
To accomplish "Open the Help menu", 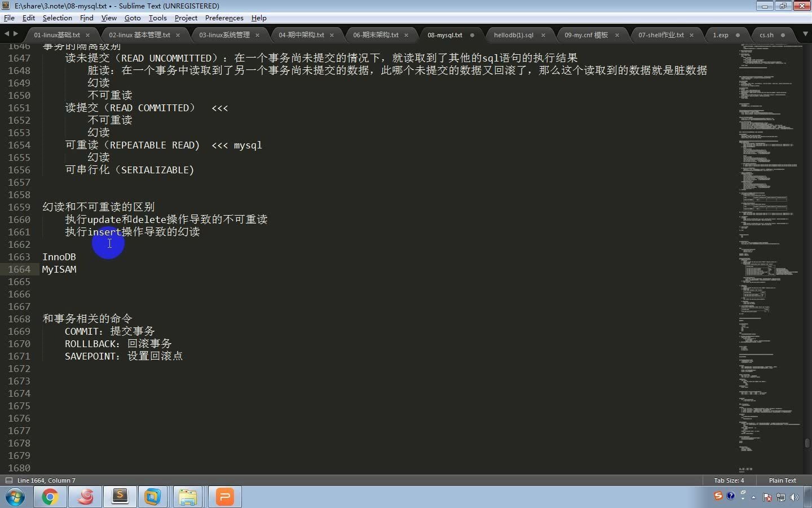I will pos(259,18).
